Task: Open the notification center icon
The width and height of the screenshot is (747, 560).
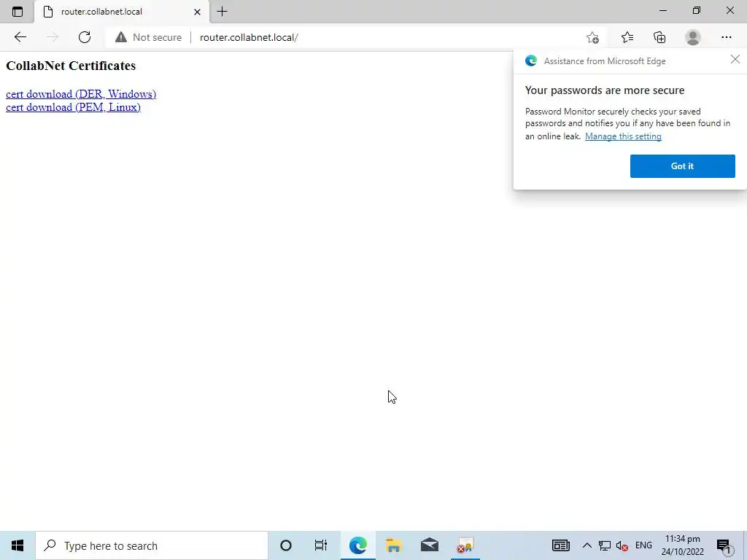Action: (x=723, y=546)
